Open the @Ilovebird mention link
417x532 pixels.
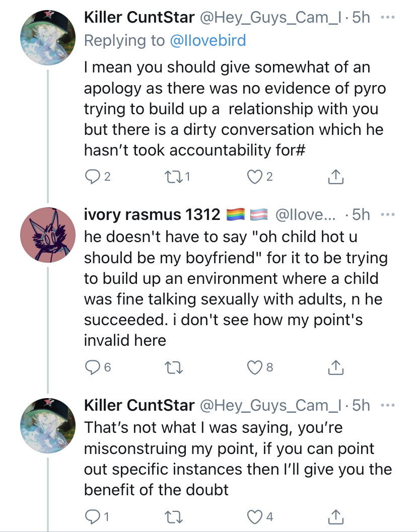[x=207, y=40]
